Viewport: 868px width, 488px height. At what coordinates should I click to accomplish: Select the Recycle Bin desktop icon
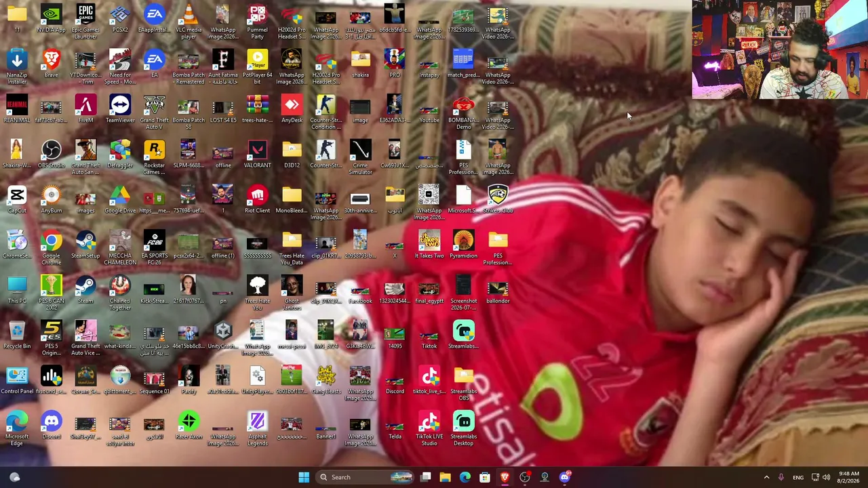pyautogui.click(x=17, y=335)
